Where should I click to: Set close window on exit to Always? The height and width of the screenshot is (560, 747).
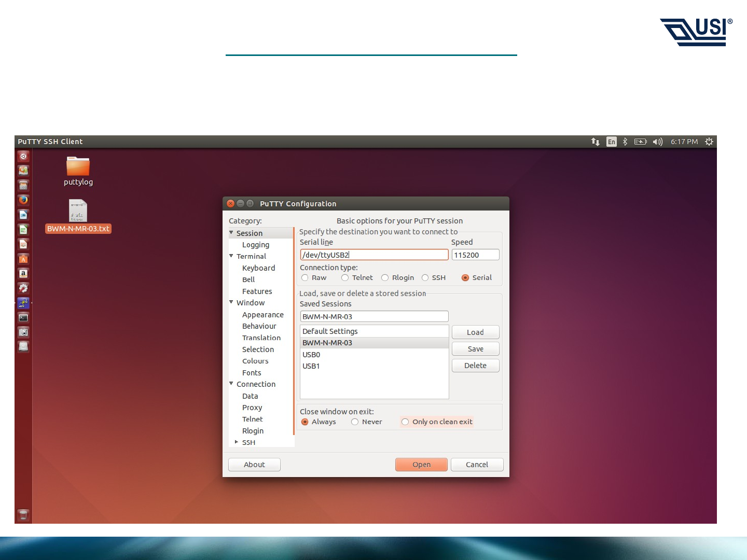coord(305,422)
